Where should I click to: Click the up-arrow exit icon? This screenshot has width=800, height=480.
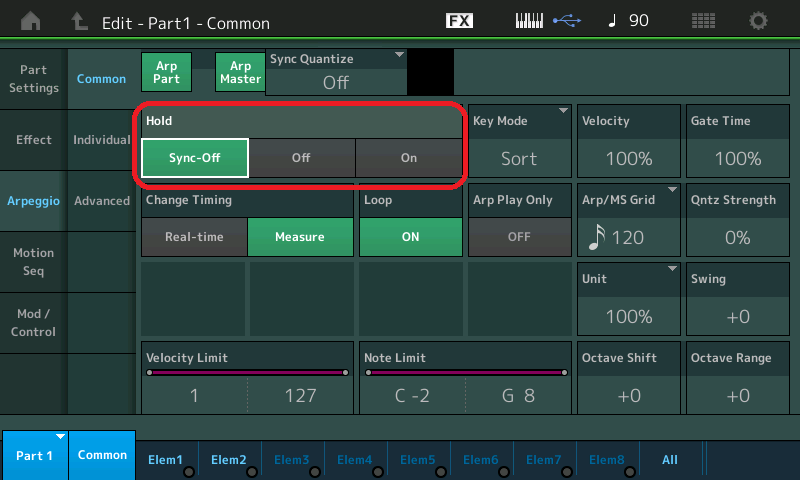tap(80, 21)
